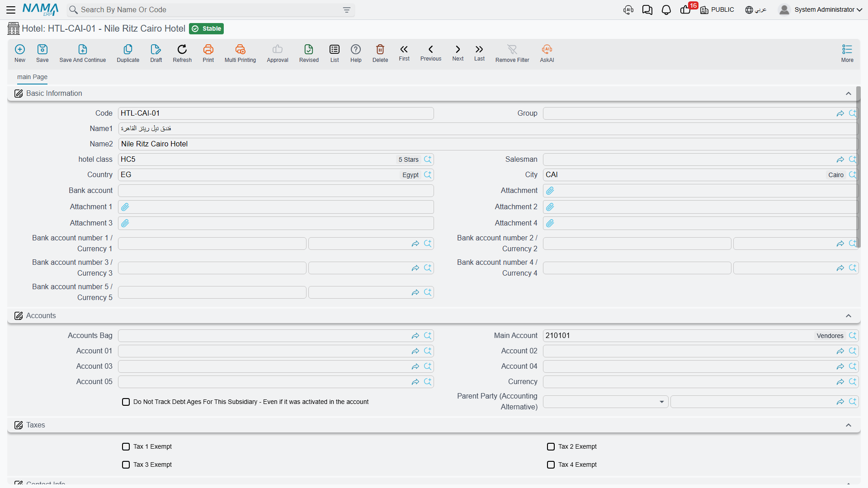Image resolution: width=868 pixels, height=488 pixels.
Task: Collapse the Taxes section
Action: [x=849, y=425]
